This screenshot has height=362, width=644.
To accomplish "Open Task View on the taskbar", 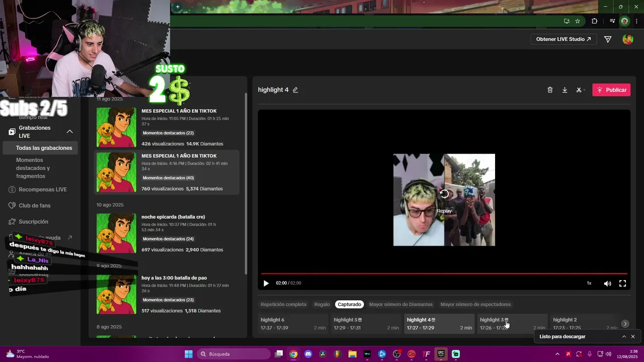I will 279,354.
